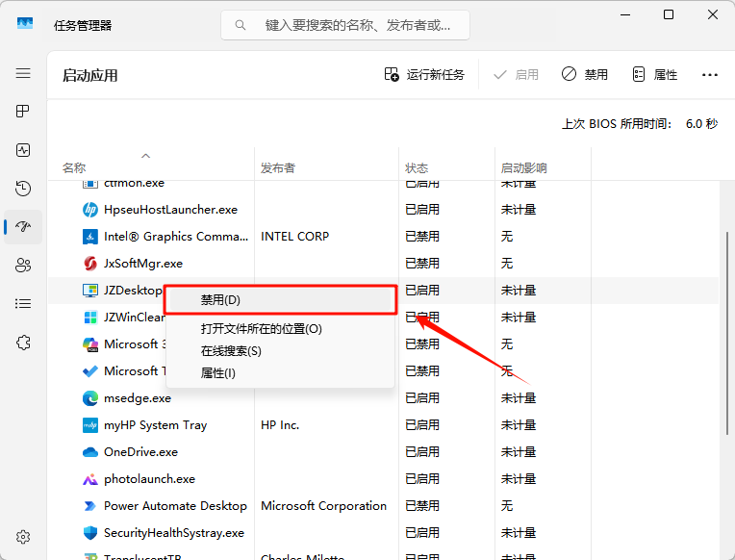Click HP Inc. publisher cell
735x560 pixels.
pos(280,425)
